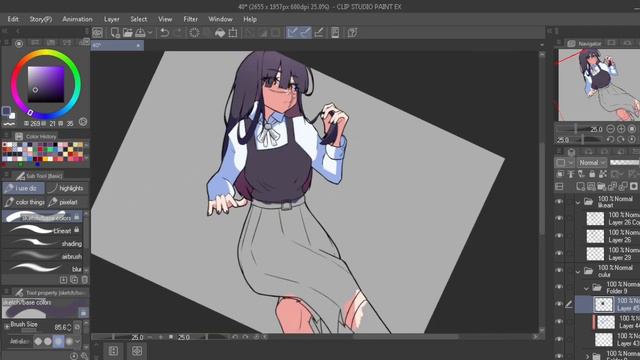This screenshot has height=360, width=640.
Task: Click the Open file folder icon
Action: point(128,33)
